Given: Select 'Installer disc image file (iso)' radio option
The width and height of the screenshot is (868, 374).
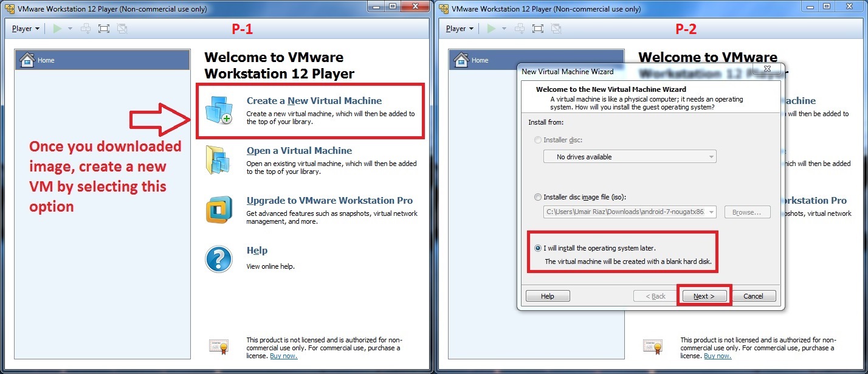Looking at the screenshot, I should coord(537,197).
